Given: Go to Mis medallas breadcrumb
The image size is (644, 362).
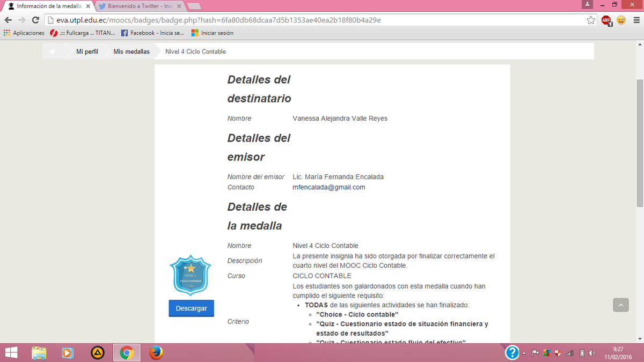Looking at the screenshot, I should tap(131, 51).
